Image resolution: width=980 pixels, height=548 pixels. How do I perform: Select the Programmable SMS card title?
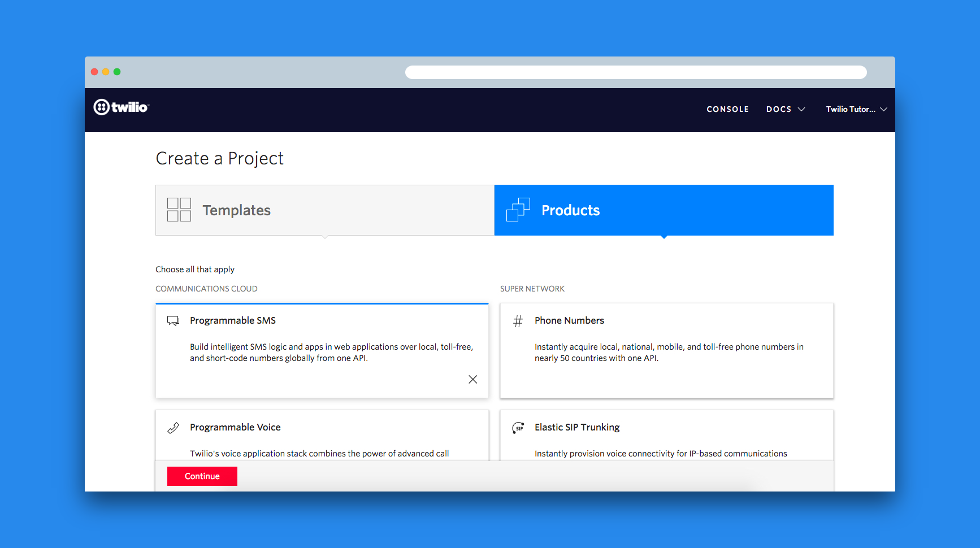(x=233, y=321)
